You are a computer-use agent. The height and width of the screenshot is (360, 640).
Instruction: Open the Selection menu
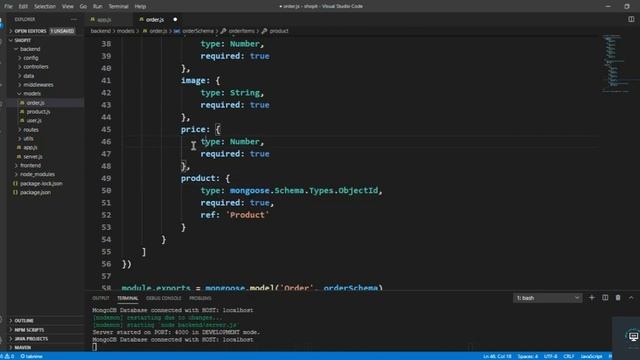click(45, 7)
